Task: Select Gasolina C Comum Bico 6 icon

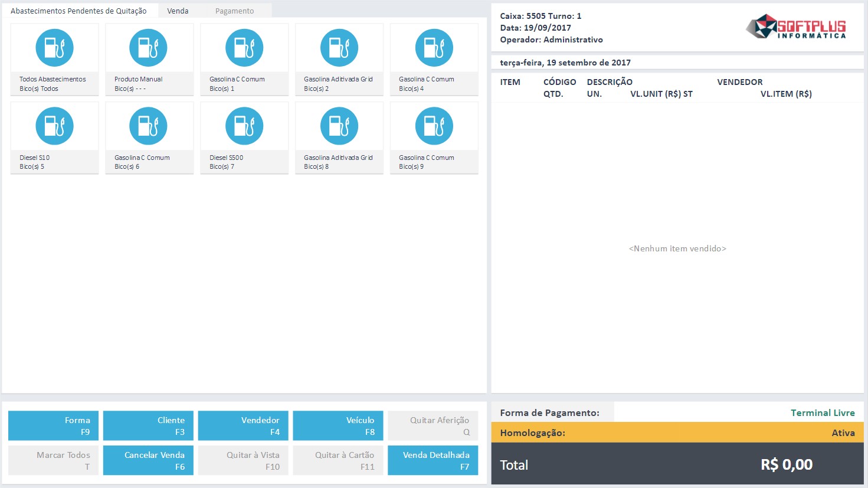Action: click(148, 126)
